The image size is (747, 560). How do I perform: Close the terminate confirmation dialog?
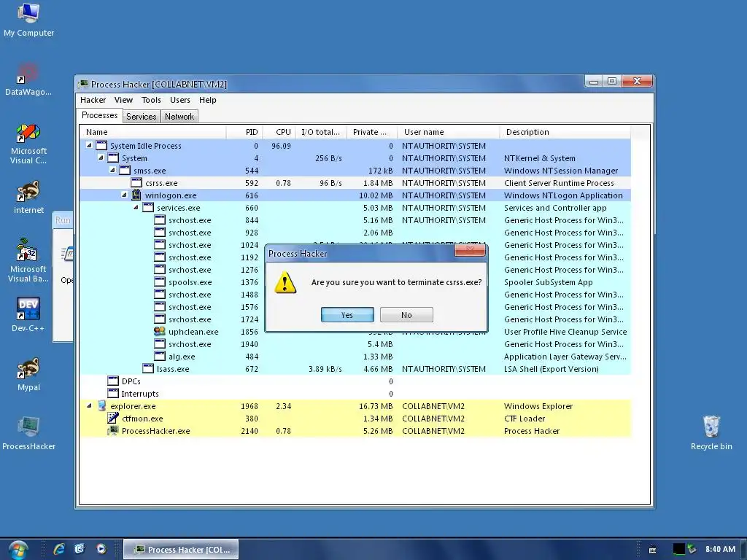click(470, 250)
